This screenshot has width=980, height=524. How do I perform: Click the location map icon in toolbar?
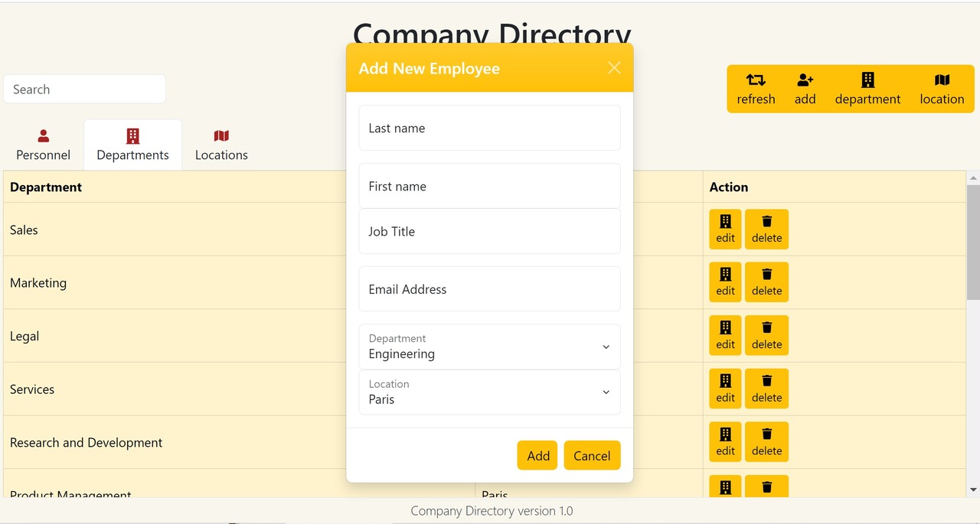(942, 80)
